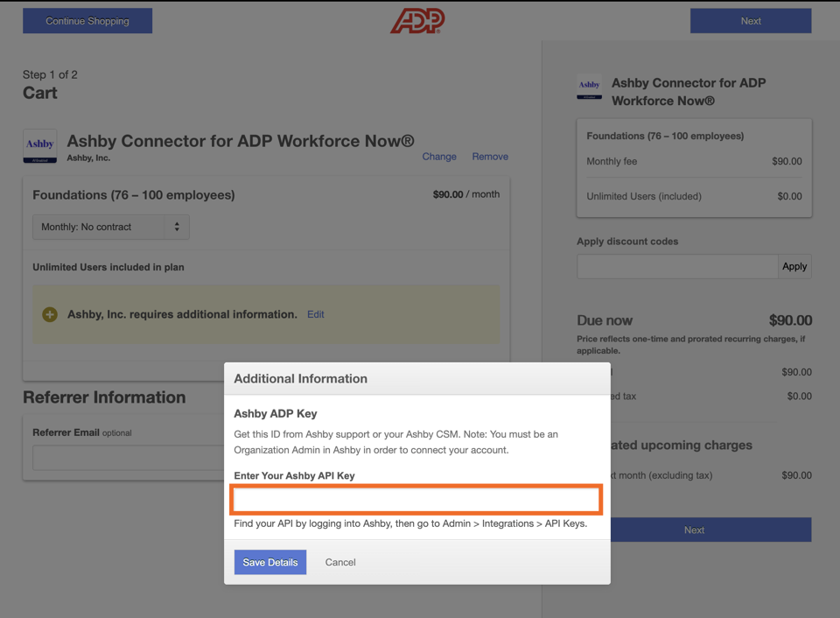Focus the Ashby API Key input field
Image resolution: width=840 pixels, height=618 pixels.
coord(416,500)
